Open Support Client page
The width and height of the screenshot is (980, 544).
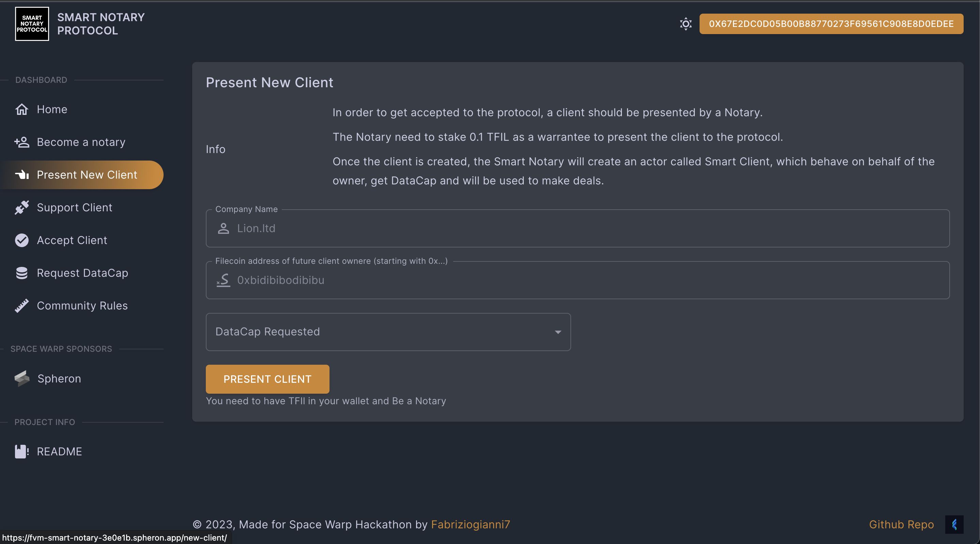82,207
